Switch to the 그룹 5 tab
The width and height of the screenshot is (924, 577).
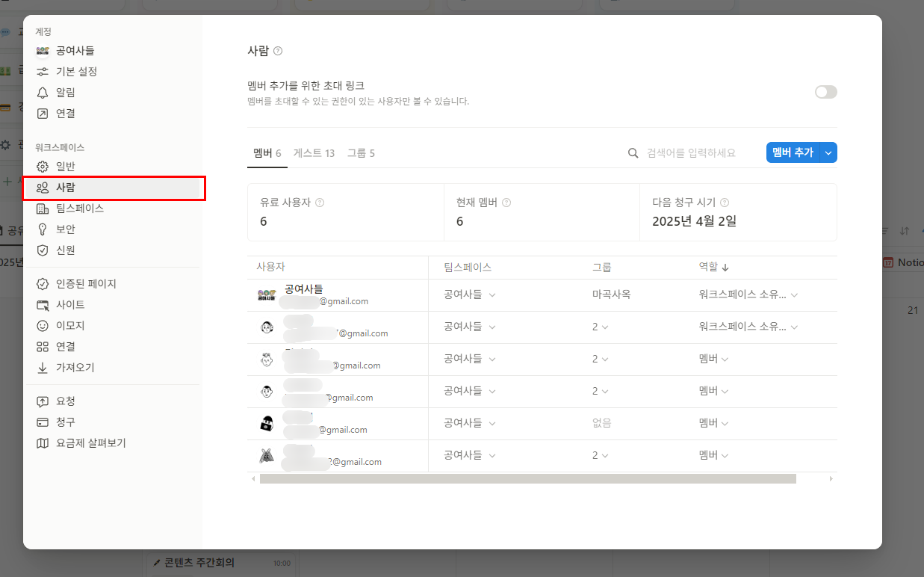(361, 153)
